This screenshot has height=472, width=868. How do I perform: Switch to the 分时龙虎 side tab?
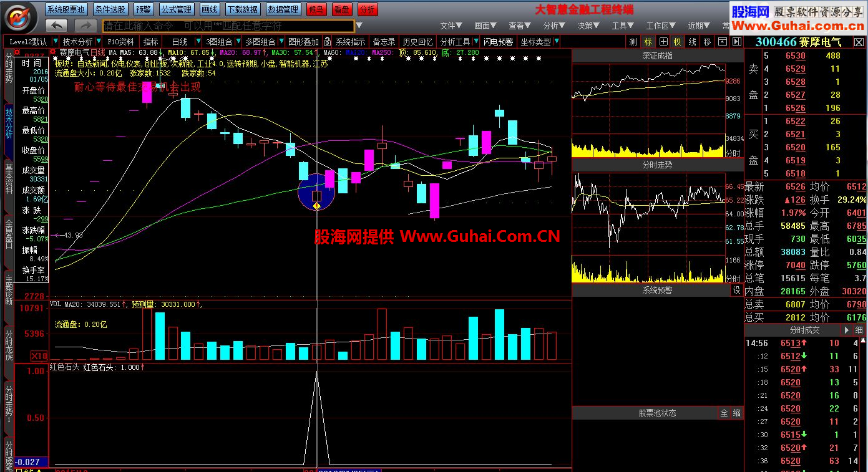coord(9,345)
